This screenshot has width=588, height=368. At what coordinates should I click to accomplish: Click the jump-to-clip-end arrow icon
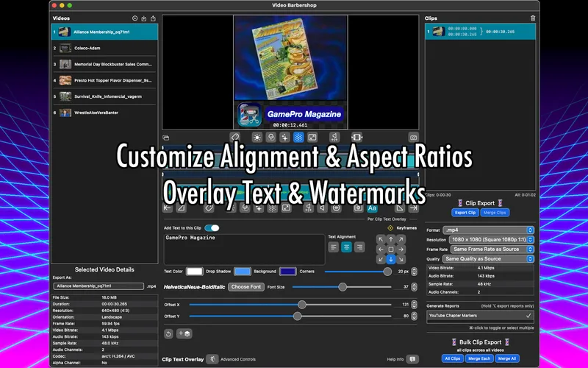413,208
